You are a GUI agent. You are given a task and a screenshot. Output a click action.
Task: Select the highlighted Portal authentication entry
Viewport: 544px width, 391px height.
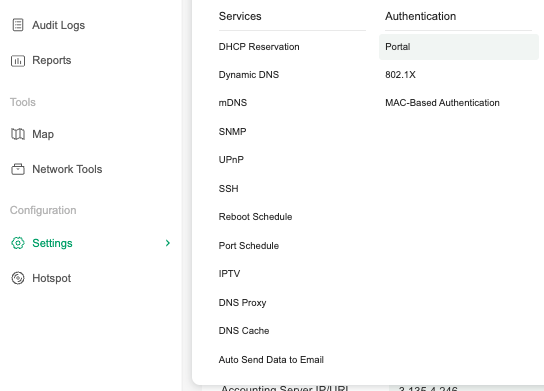pyautogui.click(x=459, y=47)
